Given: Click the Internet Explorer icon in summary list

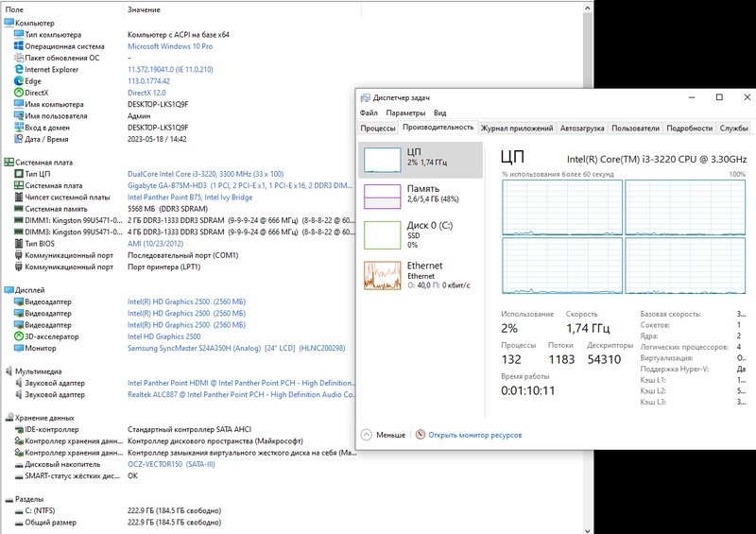Looking at the screenshot, I should [19, 69].
